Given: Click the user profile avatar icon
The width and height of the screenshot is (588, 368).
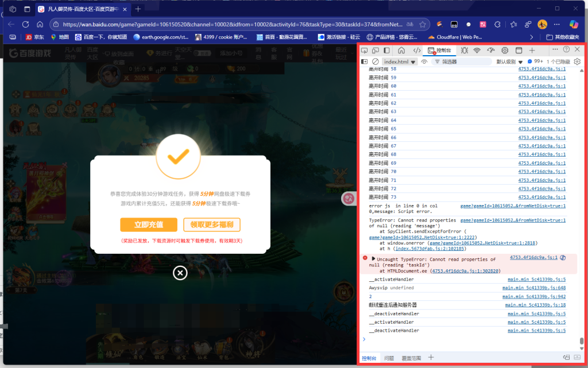Looking at the screenshot, I should [x=542, y=24].
